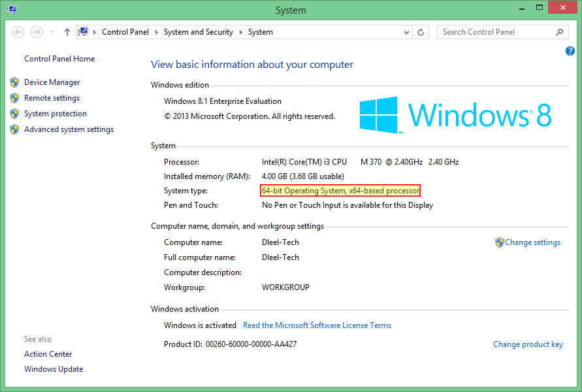The image size is (582, 392).
Task: Click shield icon beside Remote settings
Action: click(14, 98)
